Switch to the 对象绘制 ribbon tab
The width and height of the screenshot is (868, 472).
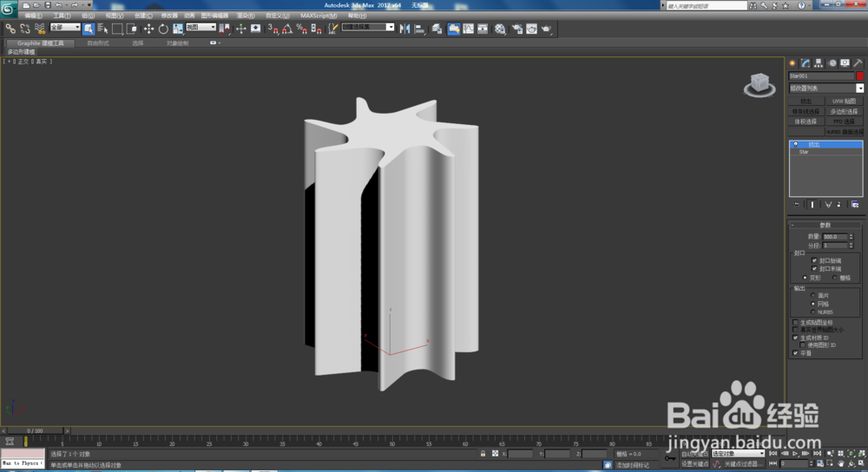point(178,43)
